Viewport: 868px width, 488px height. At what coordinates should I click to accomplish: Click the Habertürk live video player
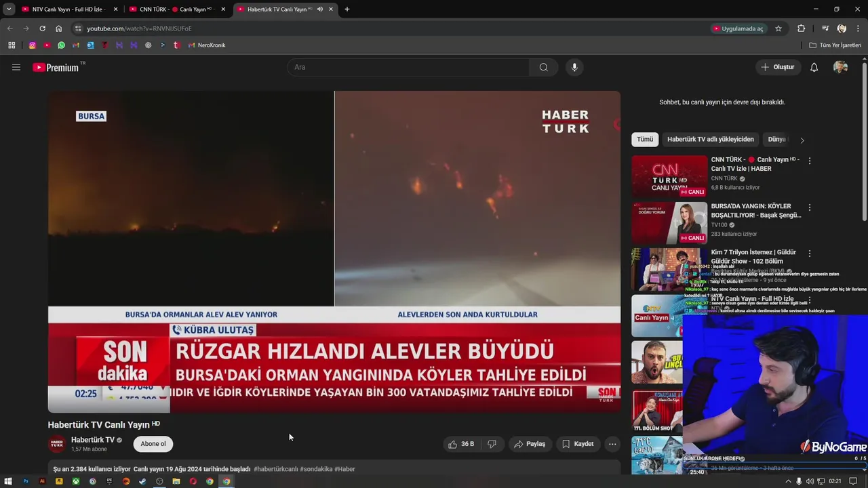point(334,251)
